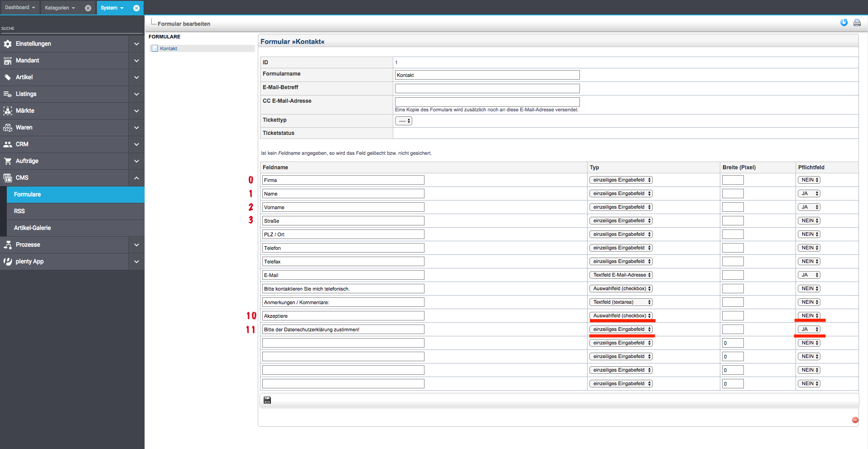The width and height of the screenshot is (868, 449).
Task: Close the Kategorien tab
Action: 88,8
